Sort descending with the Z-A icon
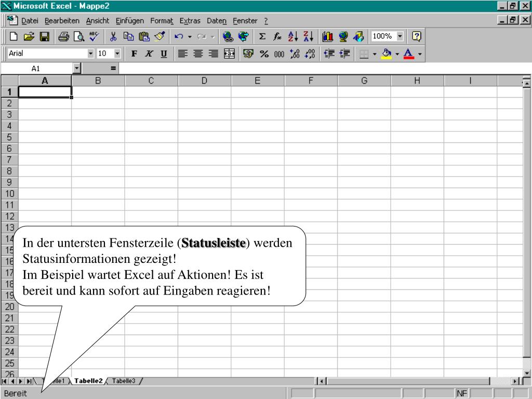Image resolution: width=532 pixels, height=399 pixels. pos(309,36)
